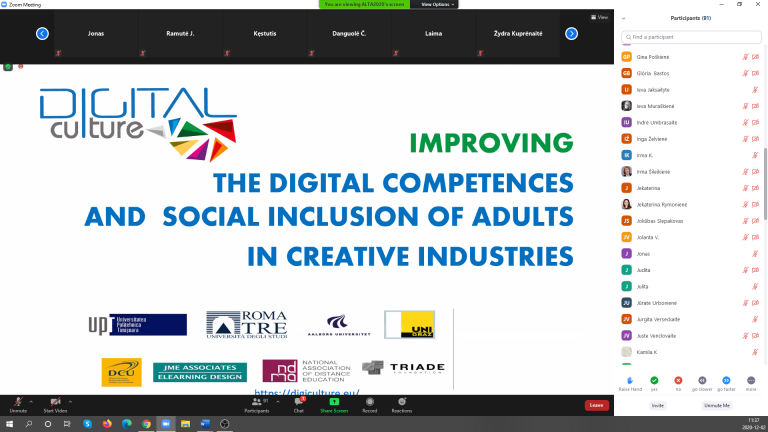Image resolution: width=768 pixels, height=432 pixels.
Task: Open Microsoft Word from the taskbar
Action: 205,424
